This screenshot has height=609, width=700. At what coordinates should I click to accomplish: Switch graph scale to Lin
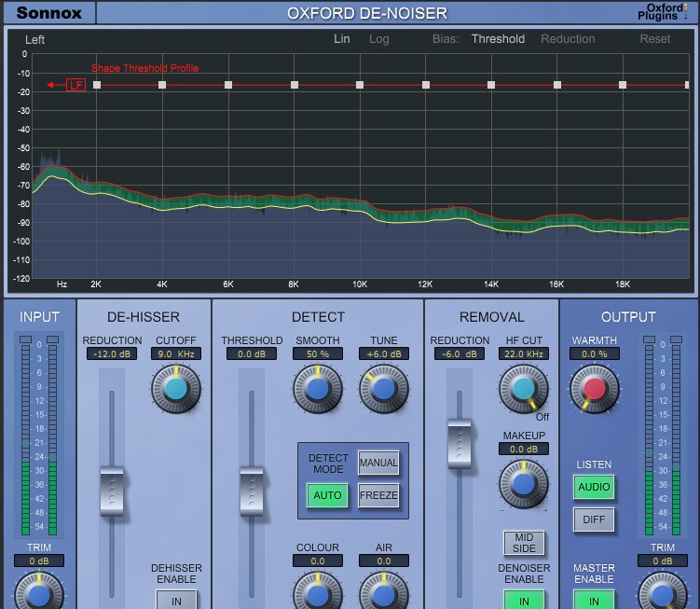[x=342, y=39]
